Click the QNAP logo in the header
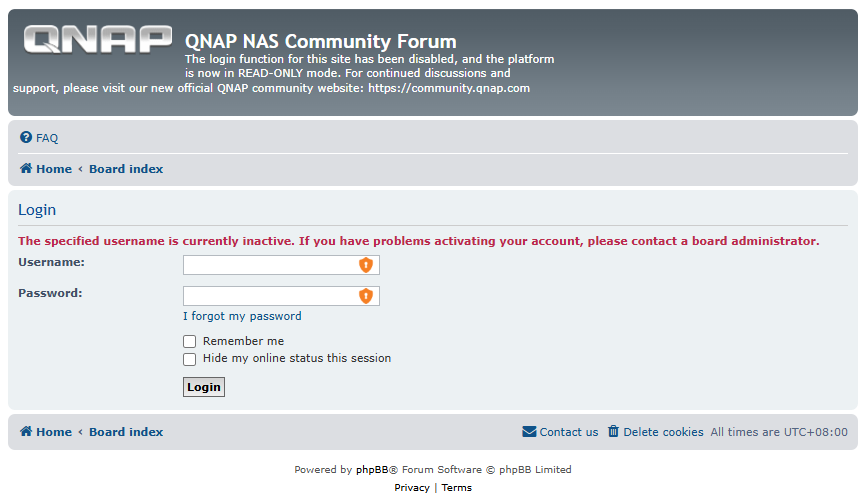Screen dimensions: 866x504 click(x=98, y=40)
